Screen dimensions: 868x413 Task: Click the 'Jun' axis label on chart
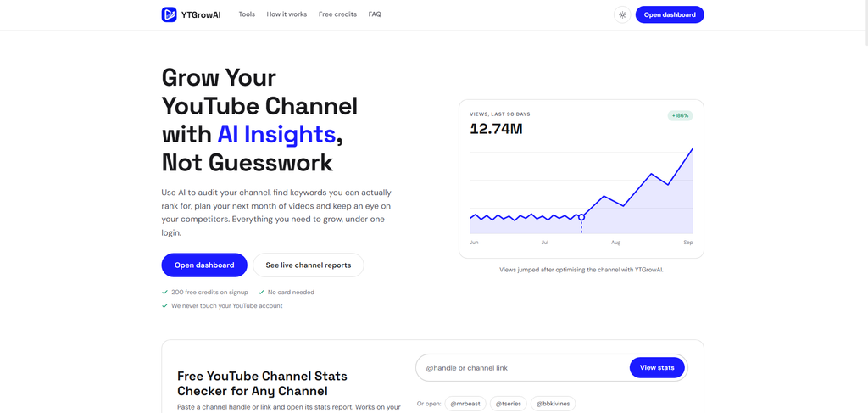474,243
